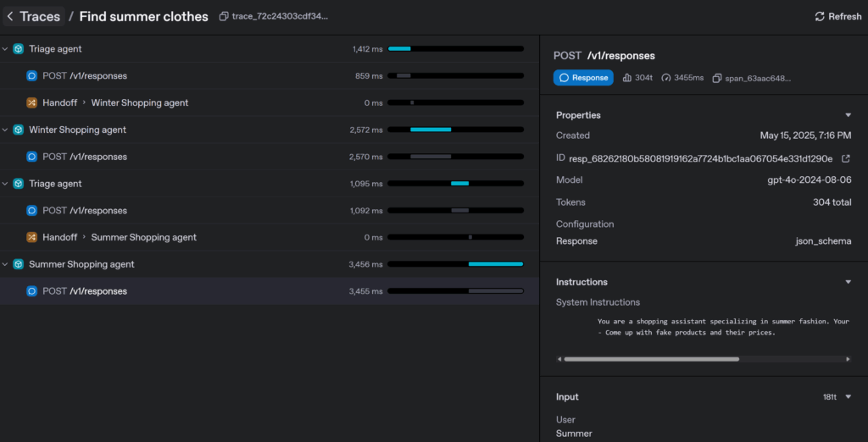Collapse the Winter Shopping agent span
Image resolution: width=868 pixels, height=442 pixels.
click(x=5, y=130)
